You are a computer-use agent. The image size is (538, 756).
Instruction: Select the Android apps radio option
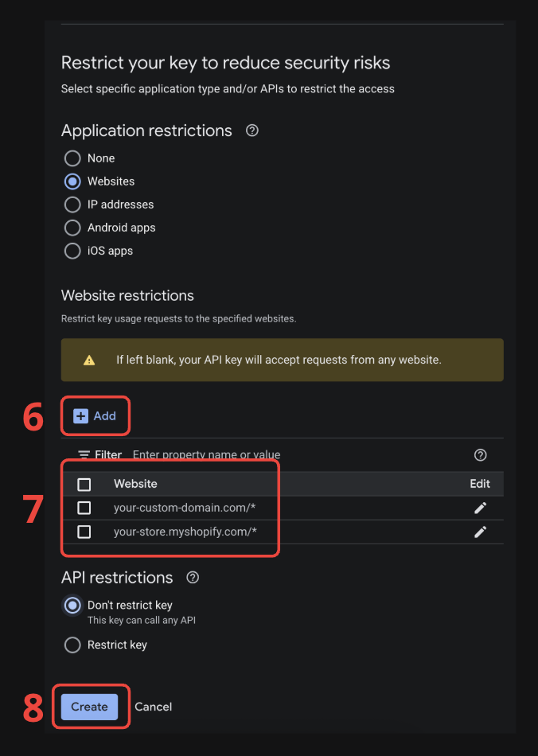coord(72,228)
